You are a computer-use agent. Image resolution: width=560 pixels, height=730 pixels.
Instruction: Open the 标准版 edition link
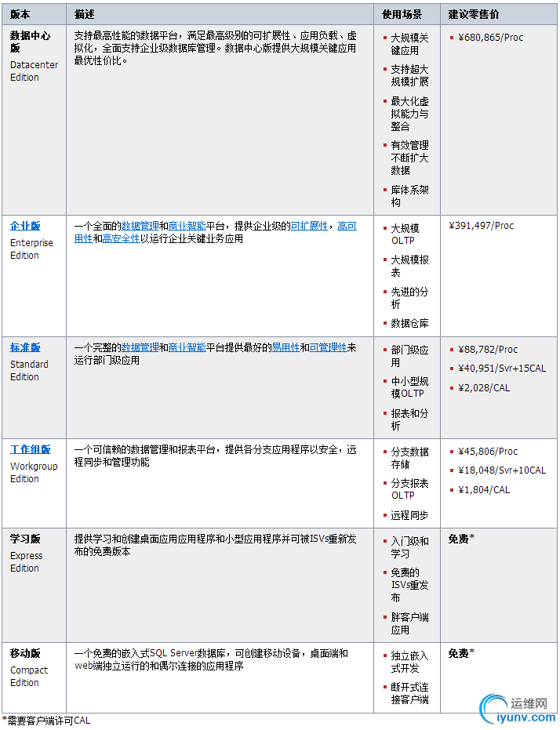pos(25,348)
